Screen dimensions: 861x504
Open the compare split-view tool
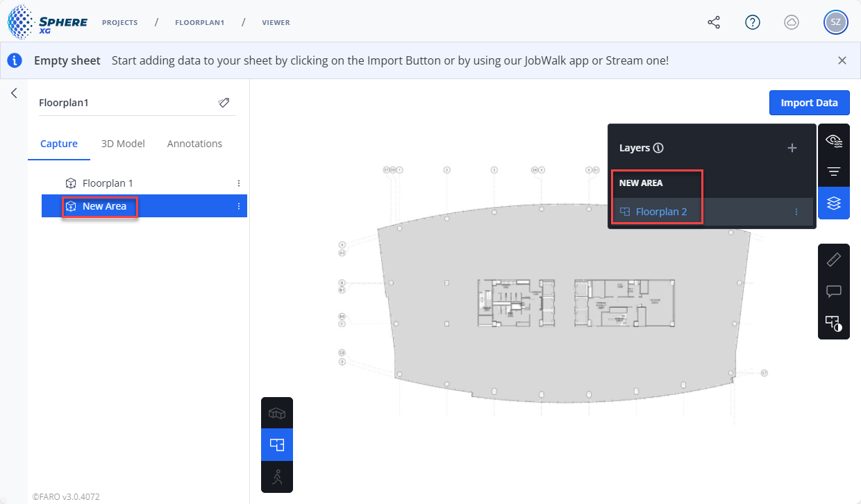pyautogui.click(x=834, y=324)
